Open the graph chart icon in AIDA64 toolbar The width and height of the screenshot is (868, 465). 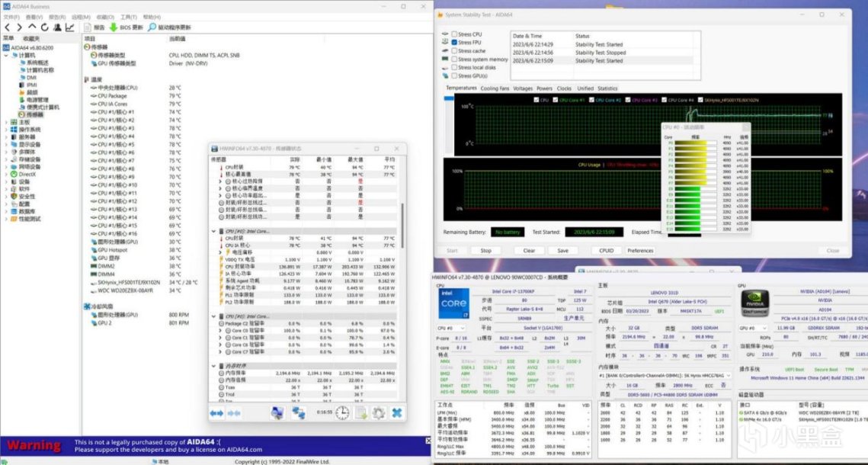[x=70, y=27]
